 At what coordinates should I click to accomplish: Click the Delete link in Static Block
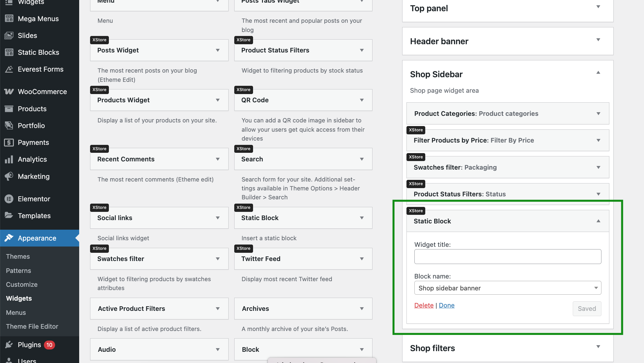tap(424, 305)
